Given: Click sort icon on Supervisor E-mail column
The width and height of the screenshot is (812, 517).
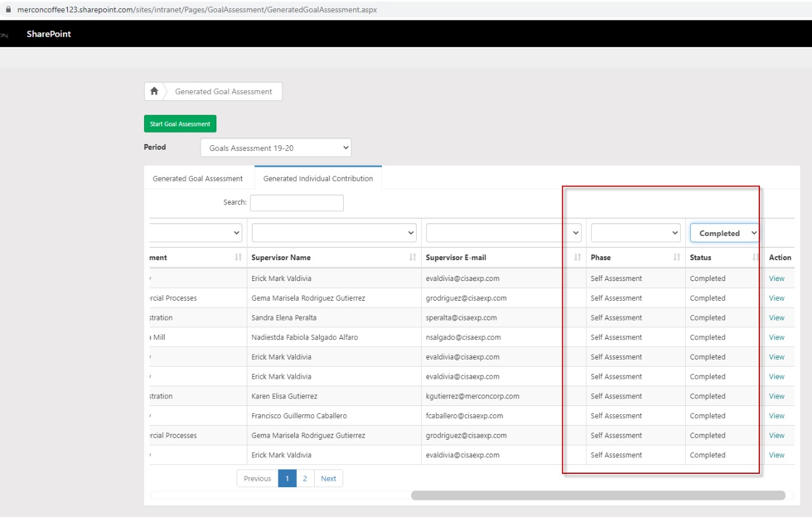Looking at the screenshot, I should pos(577,258).
